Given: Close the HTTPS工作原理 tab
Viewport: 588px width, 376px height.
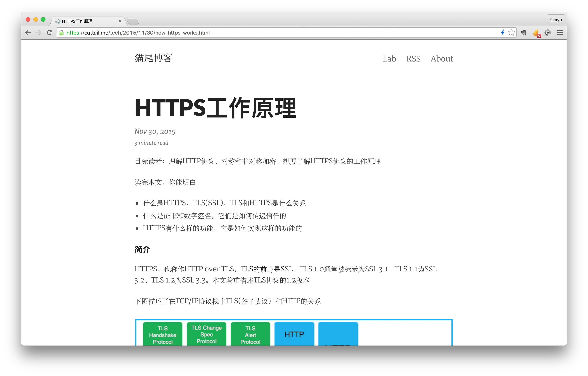Looking at the screenshot, I should tap(120, 21).
